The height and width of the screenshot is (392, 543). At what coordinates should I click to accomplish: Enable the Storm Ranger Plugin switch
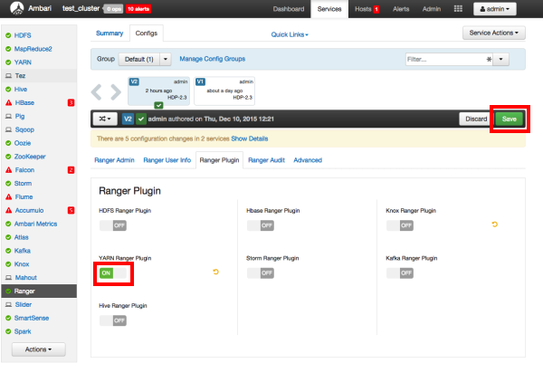pos(261,272)
